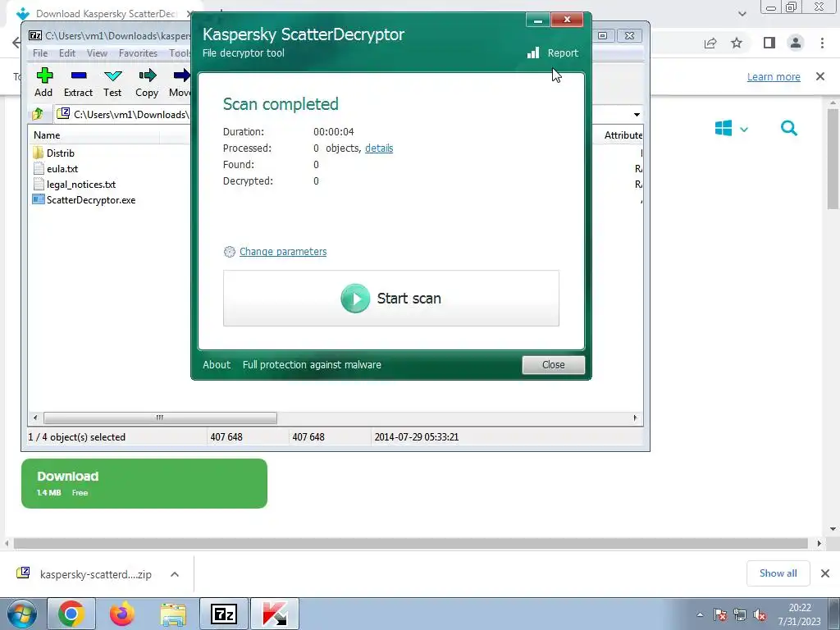Click the green Download button on webpage
Image resolution: width=840 pixels, height=630 pixels.
[x=144, y=484]
